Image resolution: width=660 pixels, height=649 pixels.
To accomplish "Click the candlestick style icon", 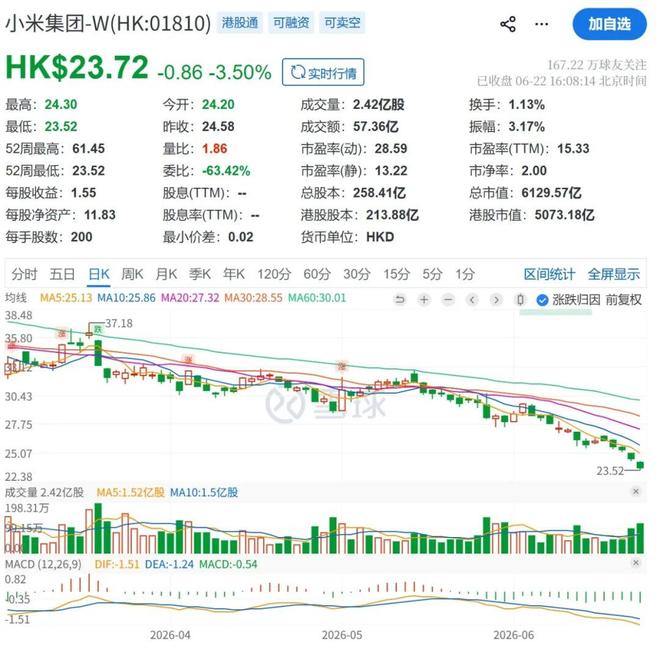I will (x=521, y=300).
